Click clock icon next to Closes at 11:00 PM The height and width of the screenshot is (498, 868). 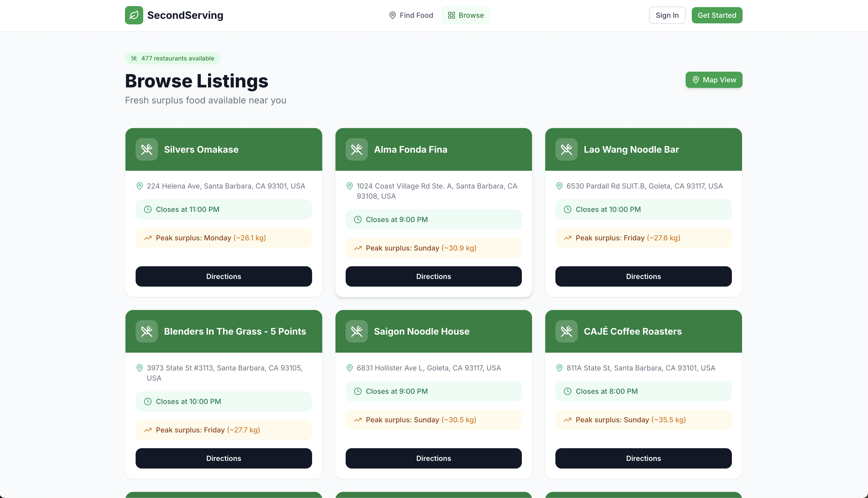pos(148,209)
